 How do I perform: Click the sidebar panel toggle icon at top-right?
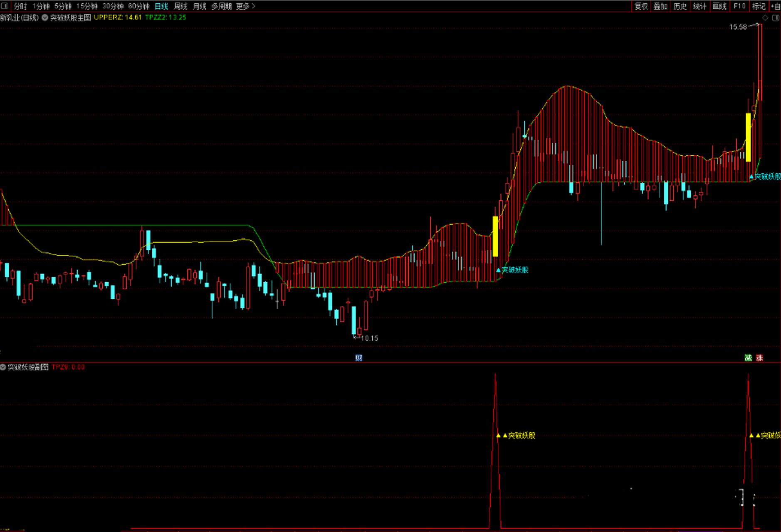pos(776,18)
